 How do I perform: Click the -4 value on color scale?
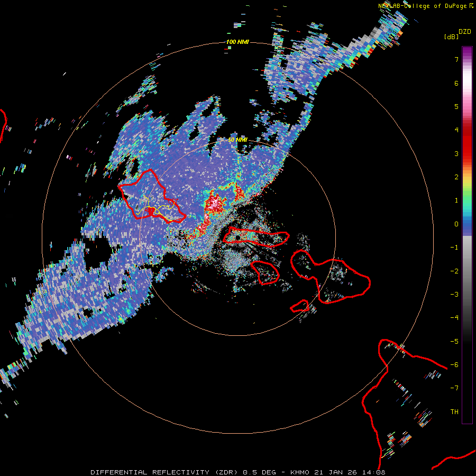[x=454, y=318]
